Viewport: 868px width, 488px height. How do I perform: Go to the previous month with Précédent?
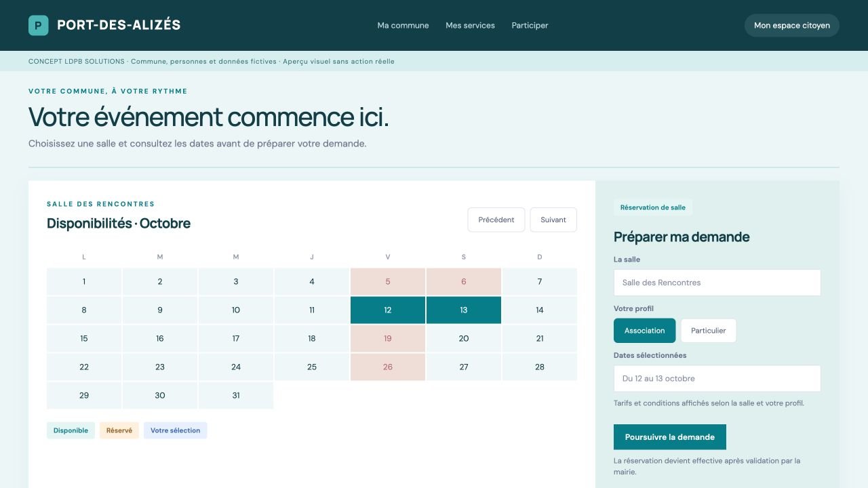coord(496,220)
